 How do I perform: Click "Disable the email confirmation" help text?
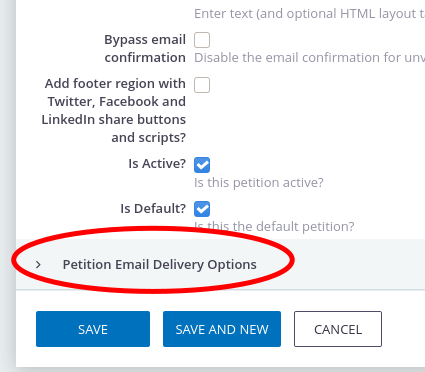[x=309, y=58]
